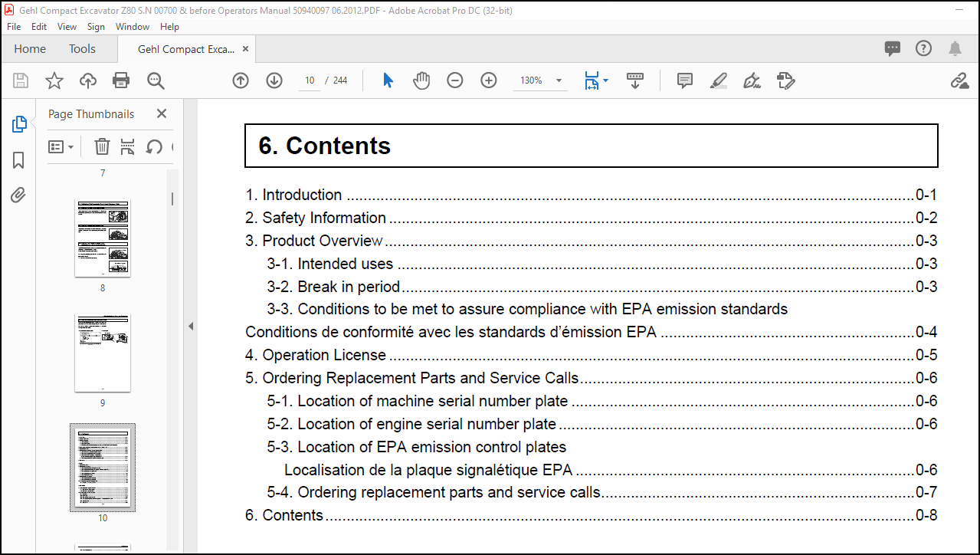Click the '3-2. Break in period' entry
980x555 pixels.
coord(601,287)
